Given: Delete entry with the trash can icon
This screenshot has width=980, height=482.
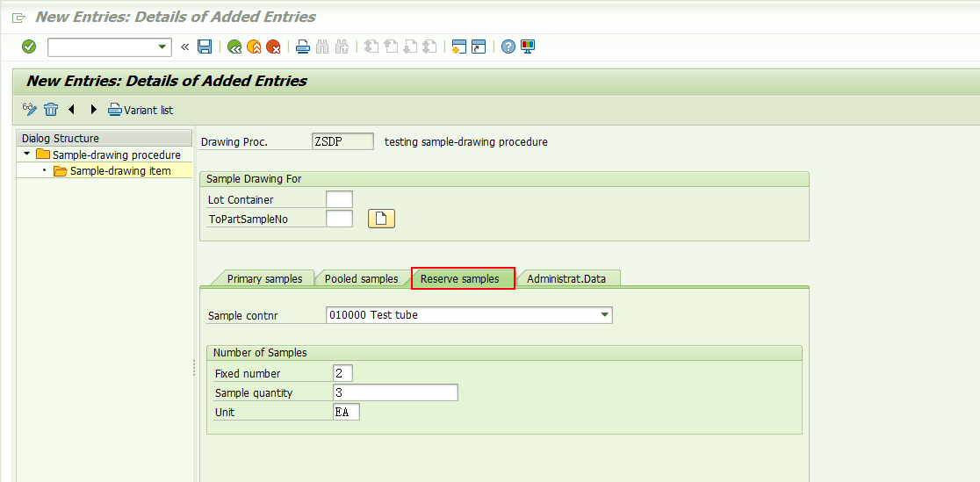Looking at the screenshot, I should click(51, 110).
